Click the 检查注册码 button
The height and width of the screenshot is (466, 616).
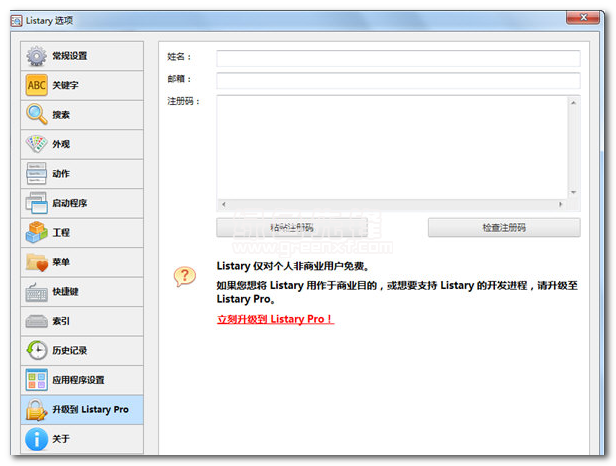(x=504, y=227)
